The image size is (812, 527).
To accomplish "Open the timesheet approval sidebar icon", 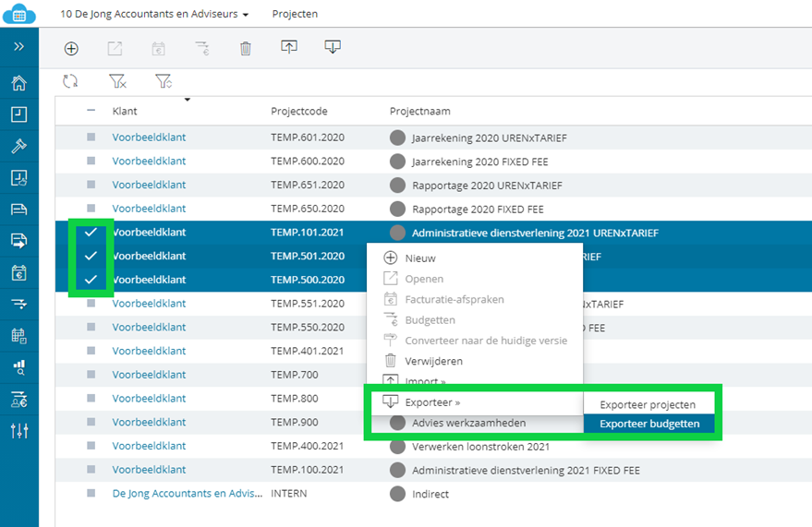I will [x=19, y=178].
